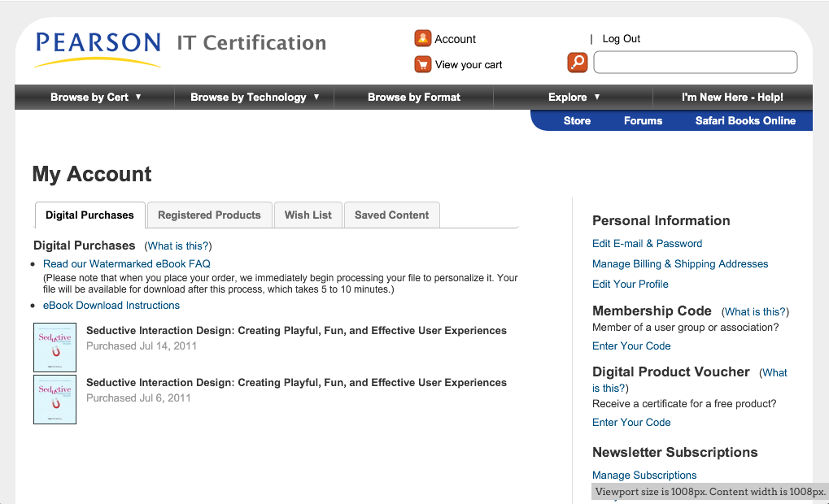This screenshot has height=504, width=829.
Task: Click Edit Your Profile link
Action: point(630,285)
